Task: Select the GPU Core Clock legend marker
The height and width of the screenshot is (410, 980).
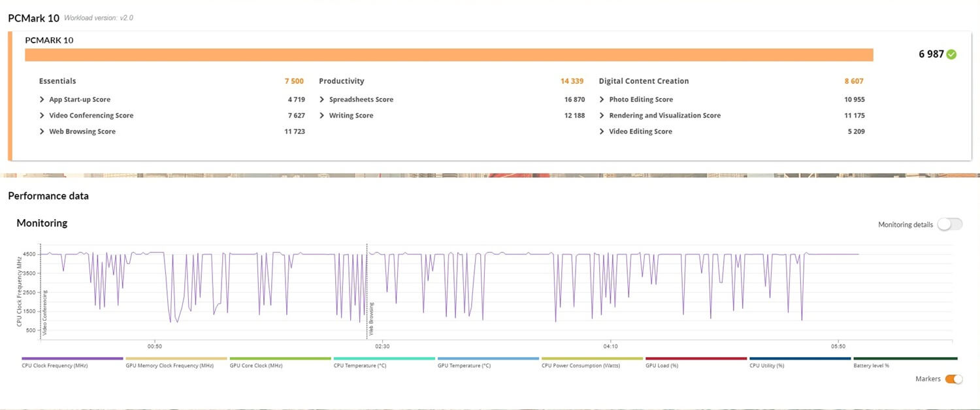Action: tap(280, 359)
